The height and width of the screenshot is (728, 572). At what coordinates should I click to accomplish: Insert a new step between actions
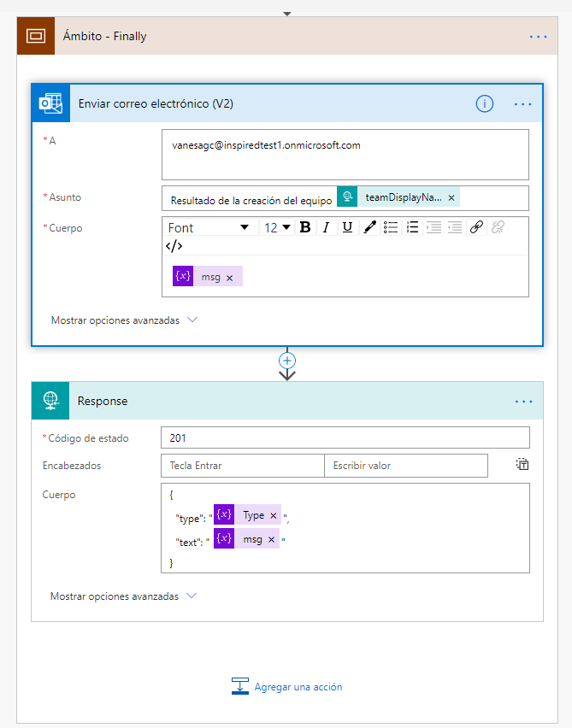287,361
